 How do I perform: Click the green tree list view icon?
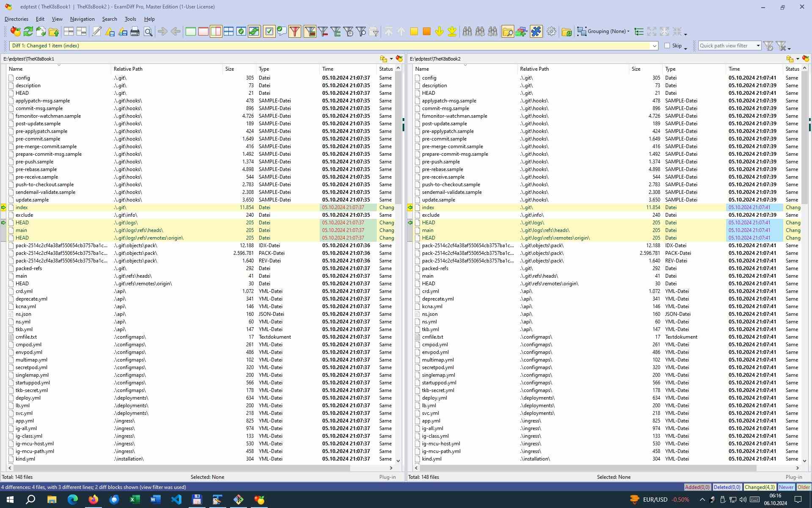639,31
